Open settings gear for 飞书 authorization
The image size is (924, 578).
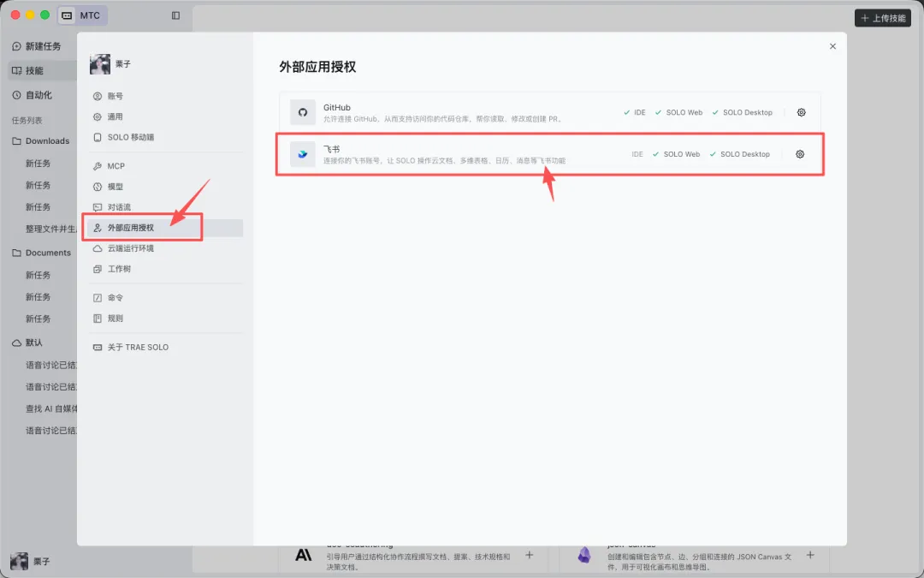(800, 154)
